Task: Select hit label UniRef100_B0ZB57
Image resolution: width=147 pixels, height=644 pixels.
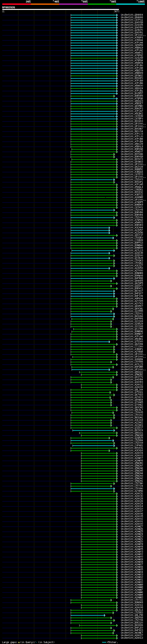Action: (x=132, y=93)
